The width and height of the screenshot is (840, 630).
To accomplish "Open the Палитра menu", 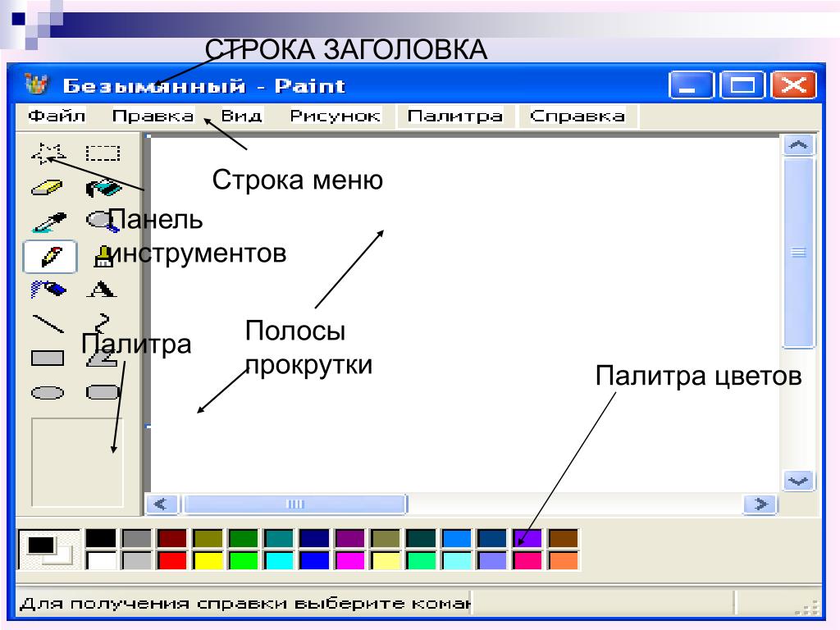I will [454, 116].
